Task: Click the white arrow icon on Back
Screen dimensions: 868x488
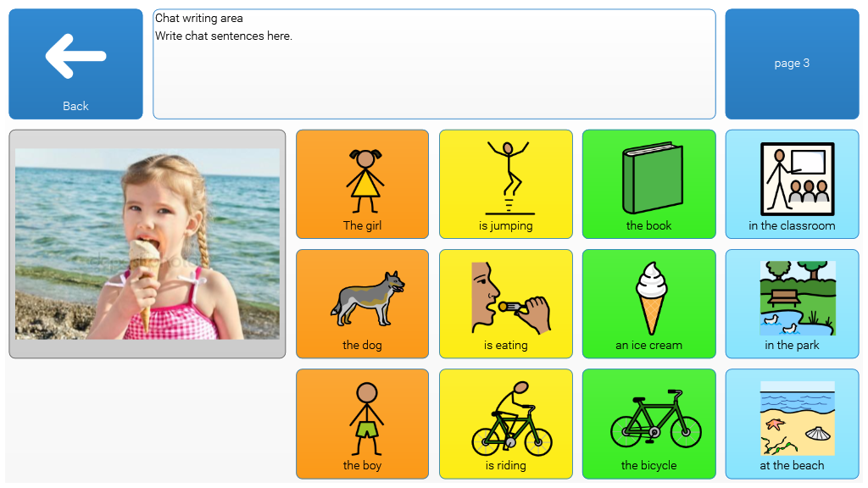Action: point(75,56)
